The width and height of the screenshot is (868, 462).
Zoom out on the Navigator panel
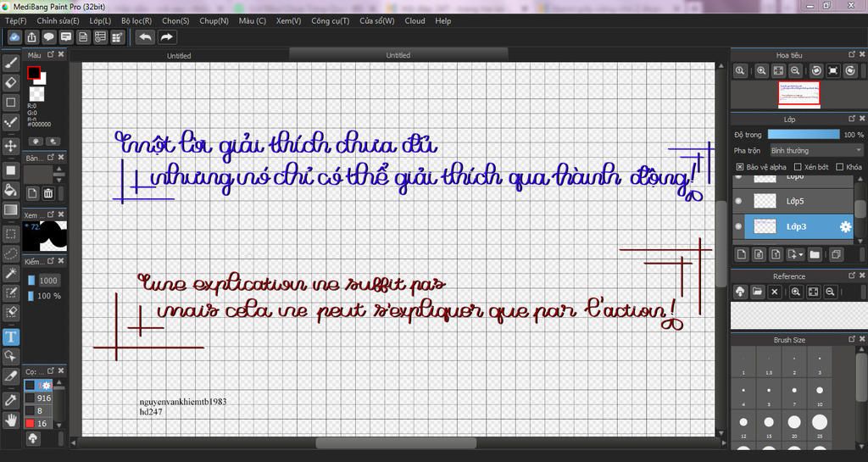795,71
